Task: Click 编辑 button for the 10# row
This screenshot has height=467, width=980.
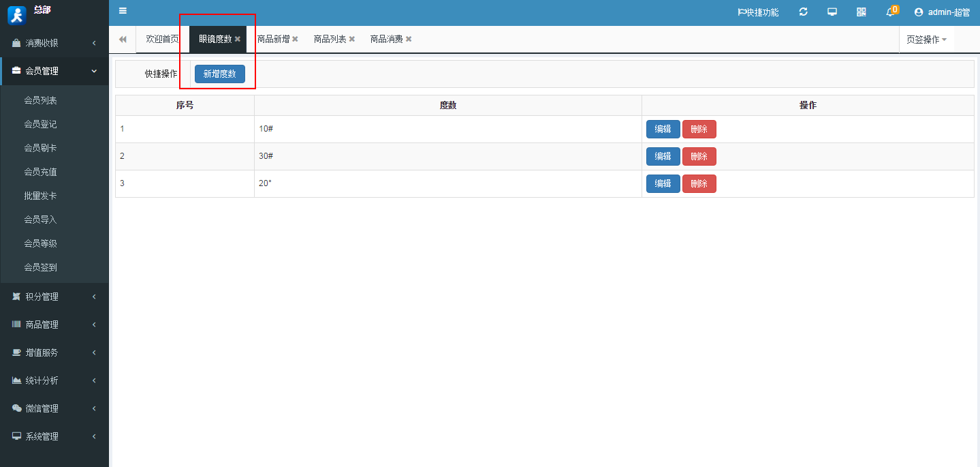Action: coord(663,129)
